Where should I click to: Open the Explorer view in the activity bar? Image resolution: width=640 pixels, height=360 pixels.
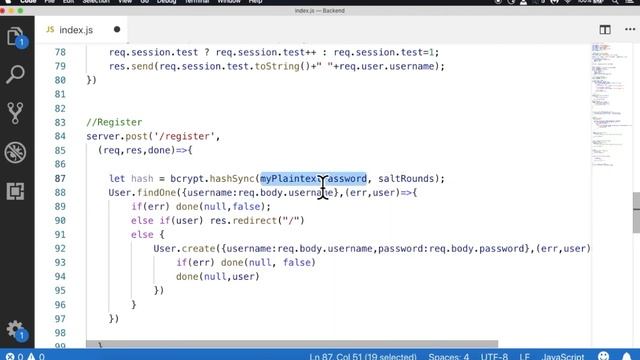16,38
